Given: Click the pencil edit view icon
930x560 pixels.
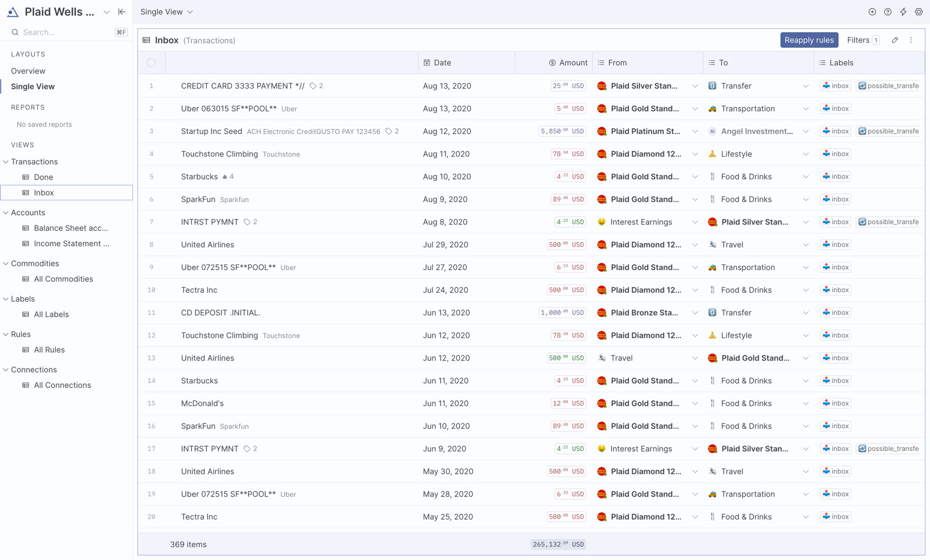Looking at the screenshot, I should [895, 40].
